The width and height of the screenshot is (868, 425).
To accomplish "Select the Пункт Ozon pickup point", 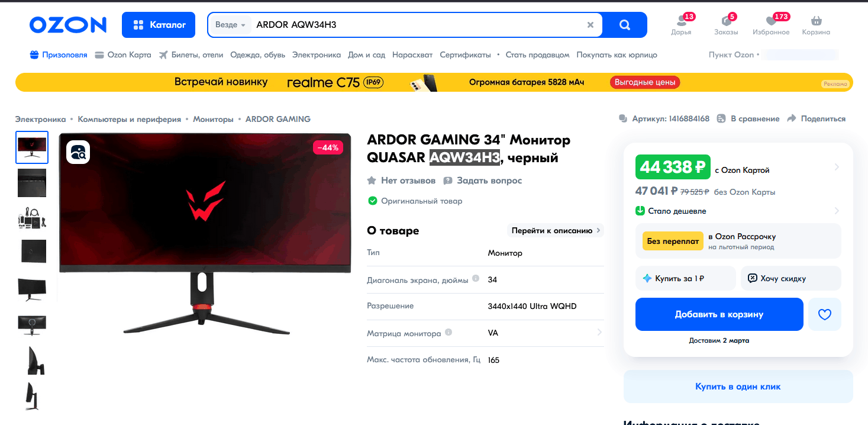I will 773,54.
